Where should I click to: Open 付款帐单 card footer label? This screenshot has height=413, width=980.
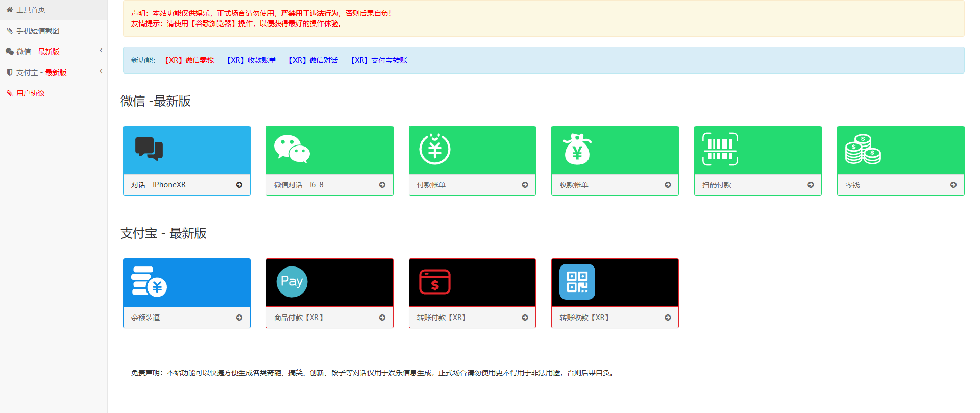[431, 185]
